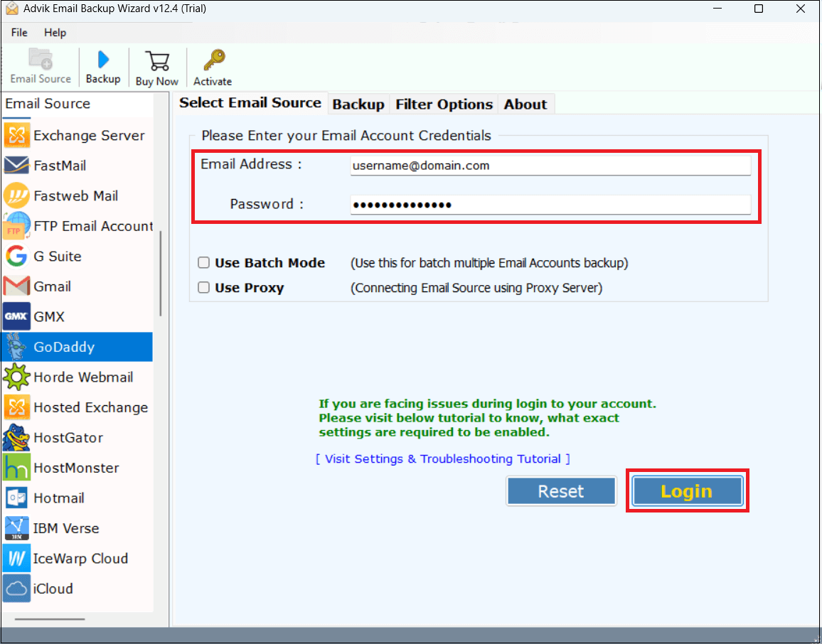The image size is (822, 644).
Task: Switch to the Filter Options tab
Action: pyautogui.click(x=444, y=104)
